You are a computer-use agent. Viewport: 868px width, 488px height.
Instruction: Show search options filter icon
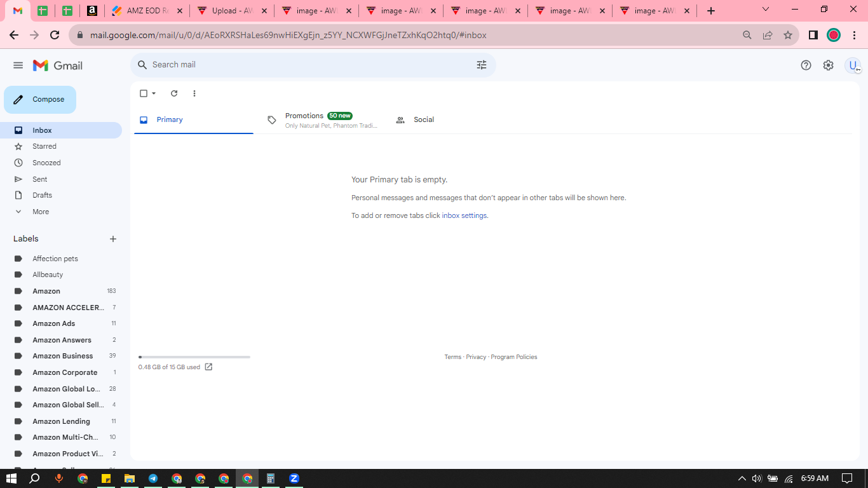(x=482, y=65)
